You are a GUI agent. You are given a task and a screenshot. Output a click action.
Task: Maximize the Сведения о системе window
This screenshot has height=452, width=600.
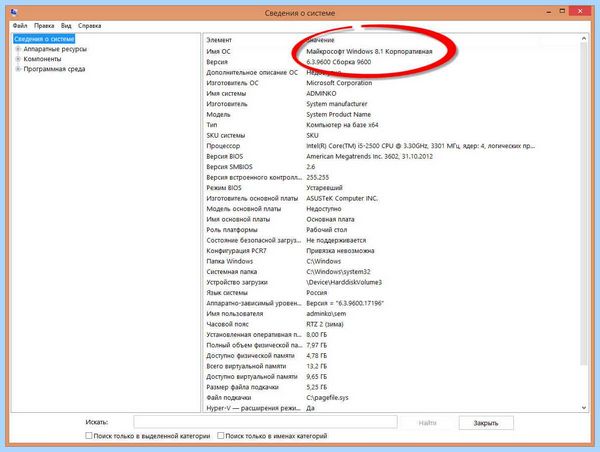click(x=562, y=11)
